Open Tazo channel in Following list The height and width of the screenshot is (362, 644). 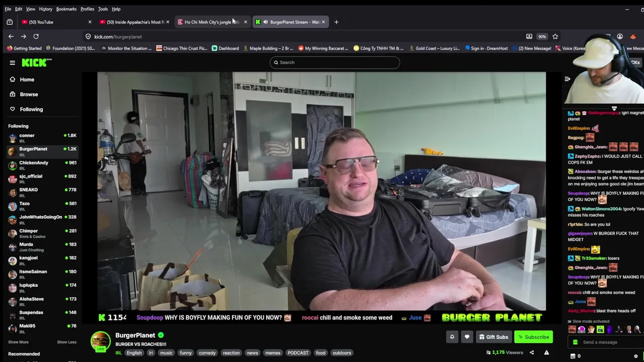point(42,206)
